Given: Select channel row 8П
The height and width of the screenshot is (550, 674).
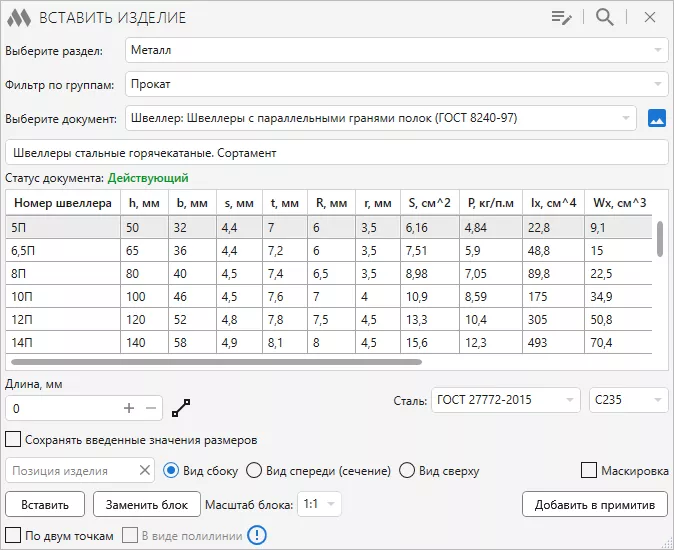Looking at the screenshot, I should pyautogui.click(x=329, y=273).
